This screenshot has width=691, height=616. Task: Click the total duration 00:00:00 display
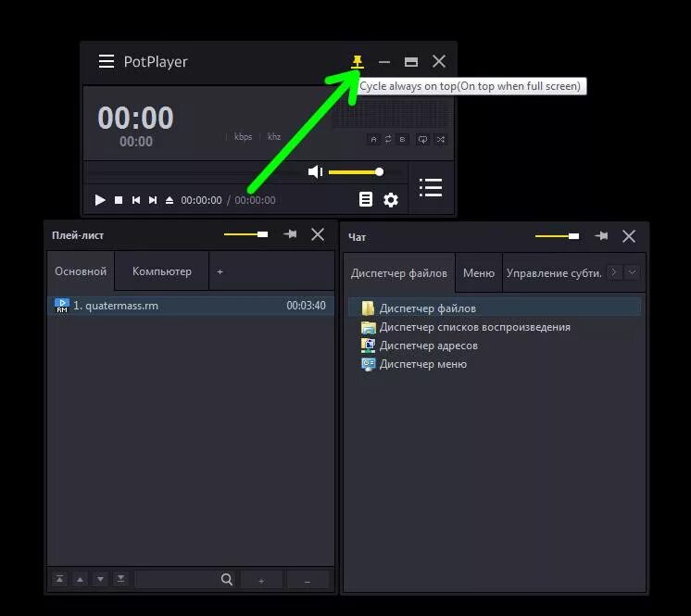pyautogui.click(x=255, y=200)
